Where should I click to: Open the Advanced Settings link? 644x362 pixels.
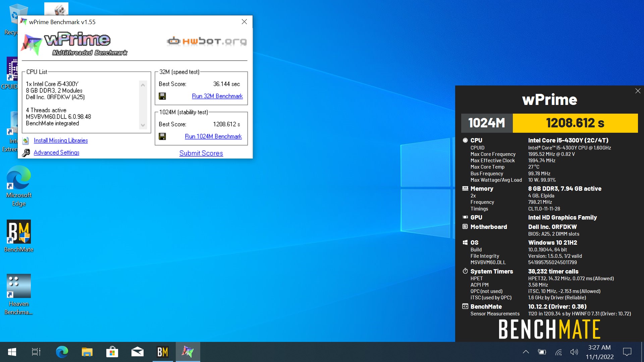pyautogui.click(x=57, y=153)
